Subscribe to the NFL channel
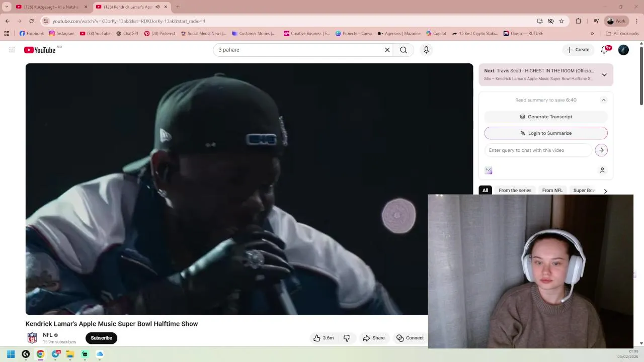Image resolution: width=644 pixels, height=362 pixels. tap(101, 338)
